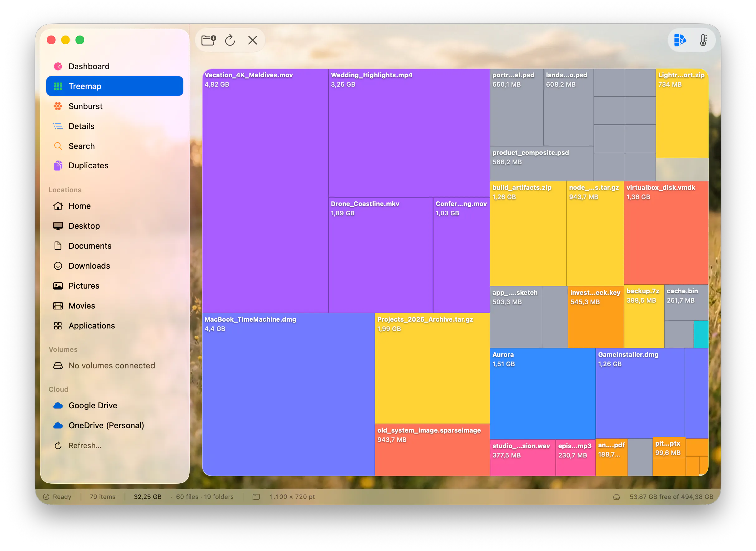Select the studio_...sion.wav pink block
The width and height of the screenshot is (756, 551).
523,458
